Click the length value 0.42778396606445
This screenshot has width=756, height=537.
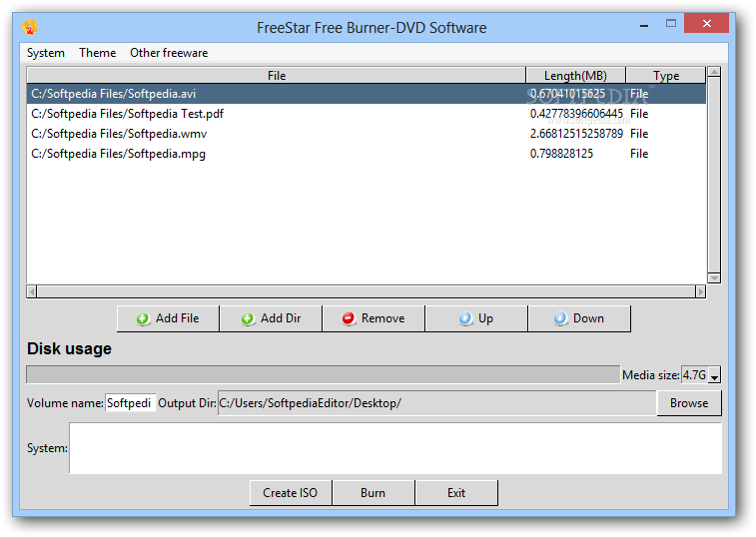576,114
